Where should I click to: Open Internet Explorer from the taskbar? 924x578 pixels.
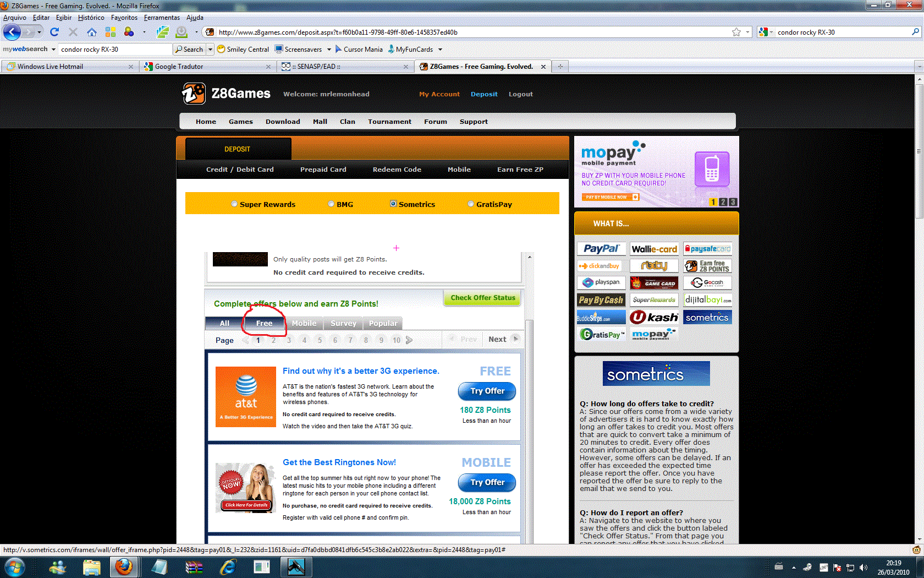click(x=228, y=566)
